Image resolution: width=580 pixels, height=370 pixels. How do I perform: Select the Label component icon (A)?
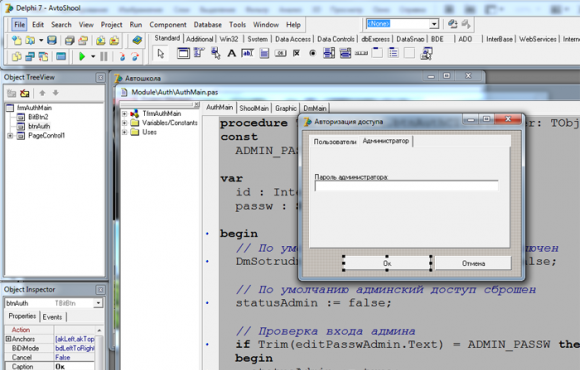tap(232, 54)
